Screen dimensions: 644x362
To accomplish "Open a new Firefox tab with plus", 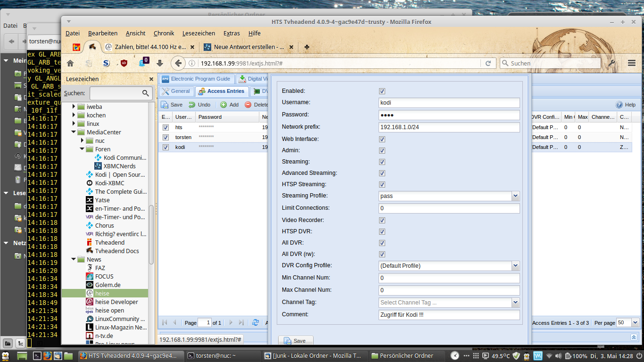I will 307,47.
